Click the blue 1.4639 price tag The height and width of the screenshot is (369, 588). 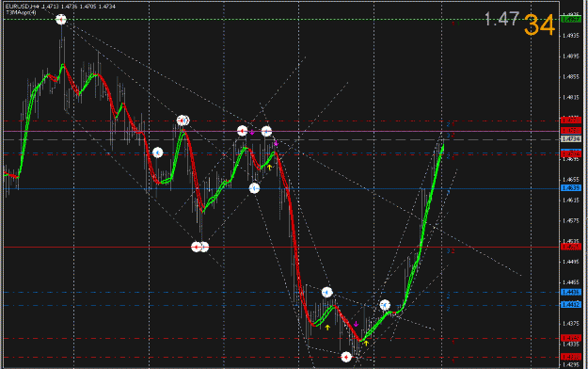pos(570,187)
